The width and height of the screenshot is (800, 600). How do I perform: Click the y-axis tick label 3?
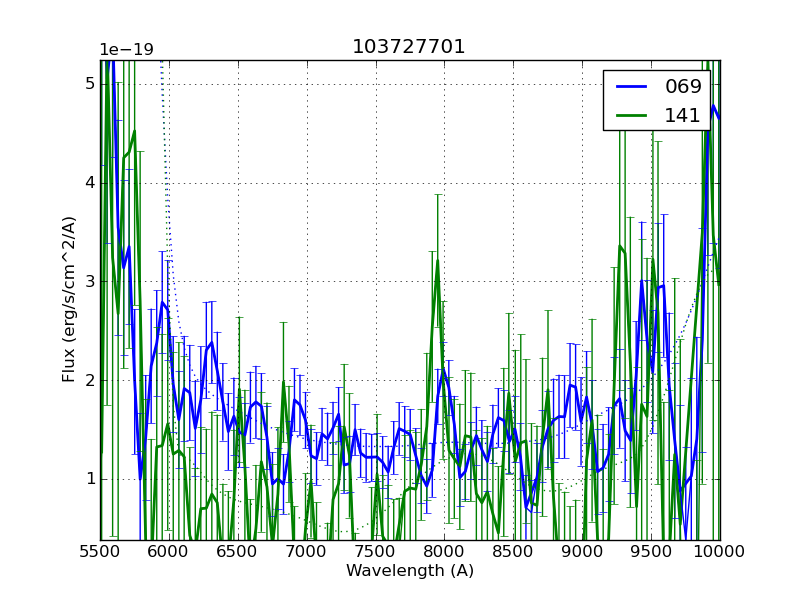click(x=89, y=282)
